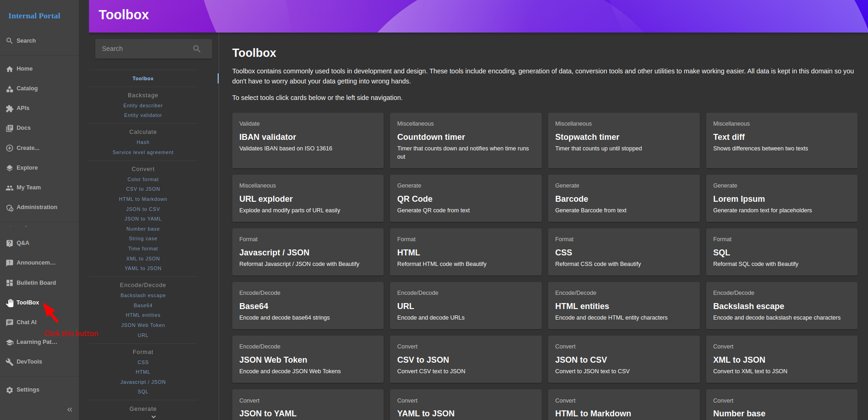Viewport: 868px width, 420px height.
Task: Select the Toolbox tab in tool navigation
Action: point(143,78)
